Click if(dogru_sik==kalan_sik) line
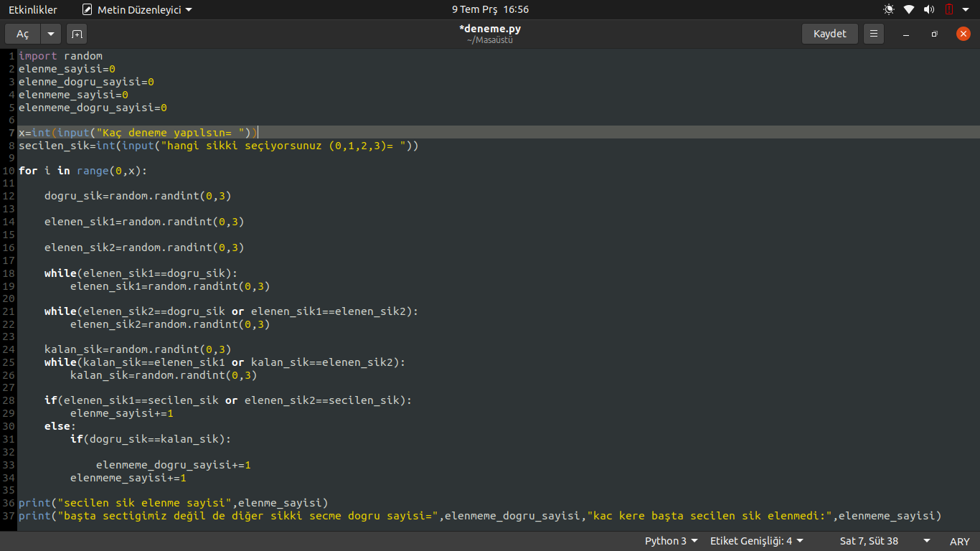Screen dimensions: 980x551 point(151,438)
